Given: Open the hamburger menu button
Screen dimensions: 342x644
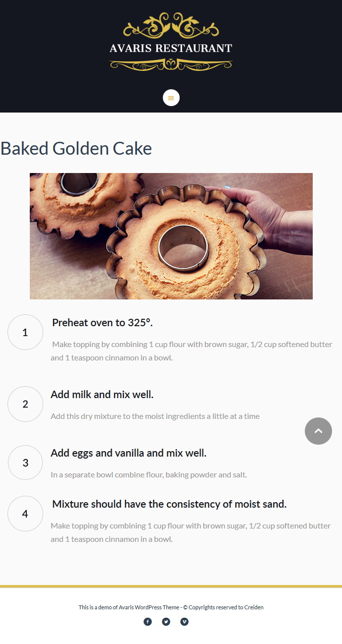Looking at the screenshot, I should coord(171,98).
